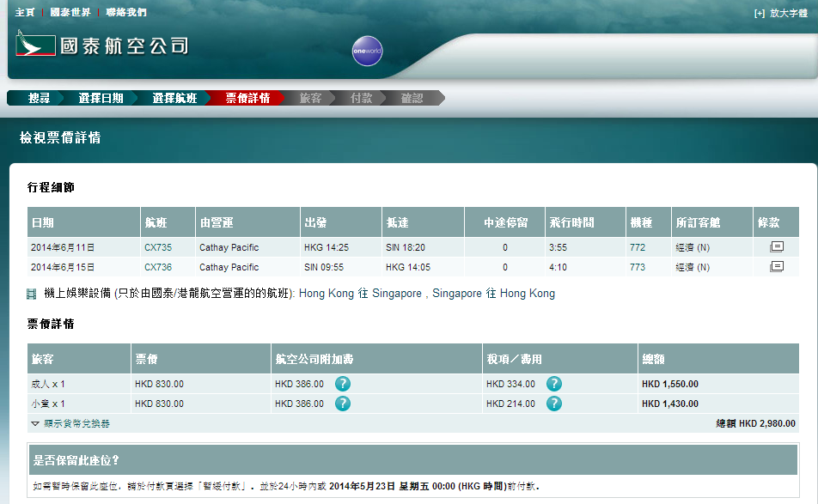Click the inflight entertainment film icon
Viewport: 818px width, 504px height.
tap(32, 295)
